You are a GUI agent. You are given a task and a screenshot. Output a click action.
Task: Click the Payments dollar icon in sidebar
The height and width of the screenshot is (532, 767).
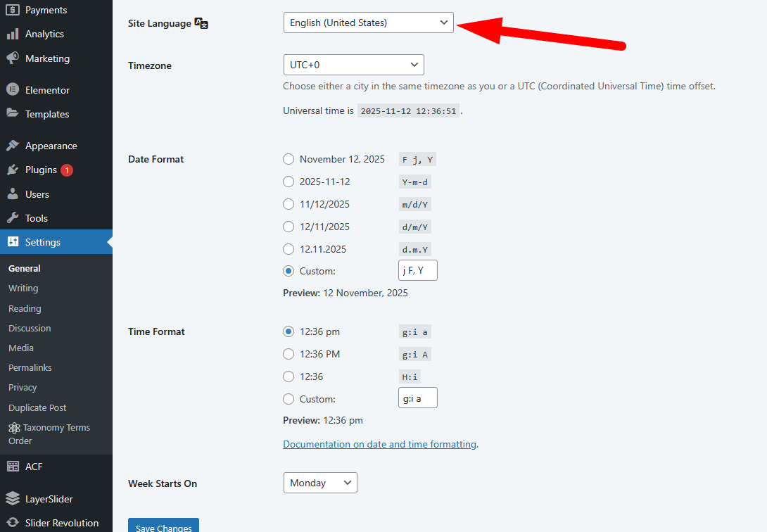[x=13, y=10]
